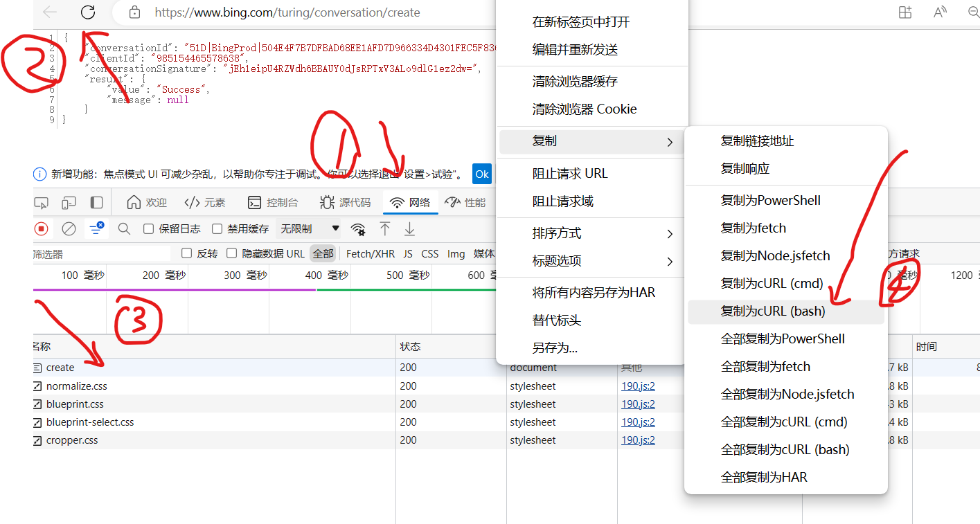This screenshot has height=524, width=980.
Task: Click the Ok button in the notification bar
Action: pos(482,174)
